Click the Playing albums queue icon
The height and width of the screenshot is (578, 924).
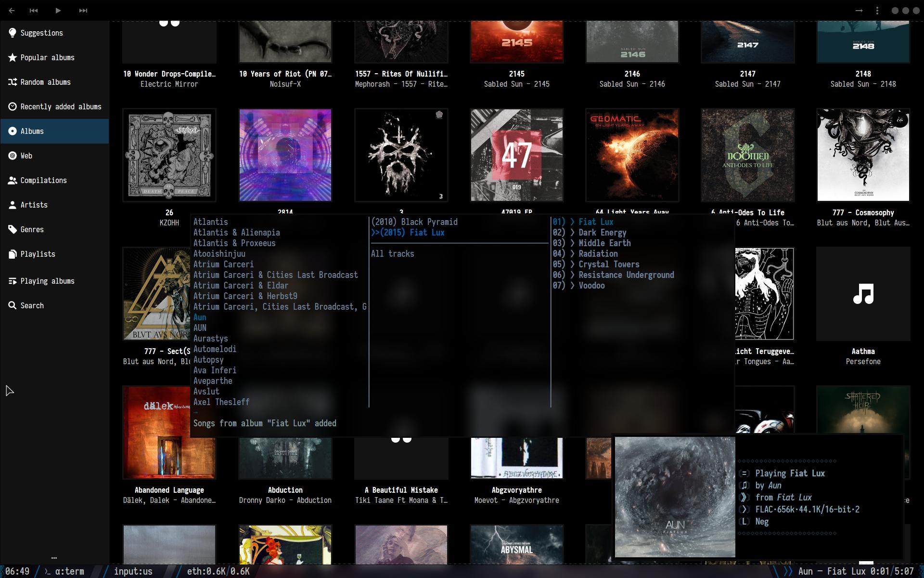click(x=13, y=281)
